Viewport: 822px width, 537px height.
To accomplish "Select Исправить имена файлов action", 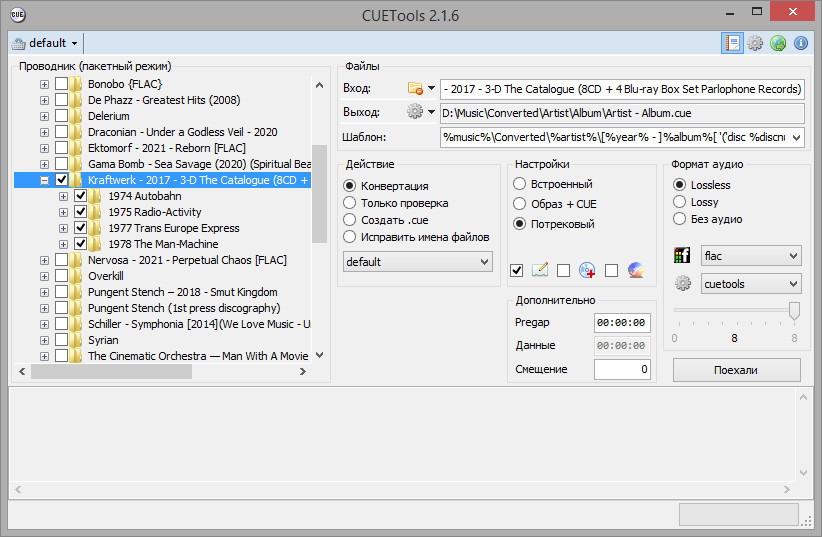I will (x=350, y=237).
